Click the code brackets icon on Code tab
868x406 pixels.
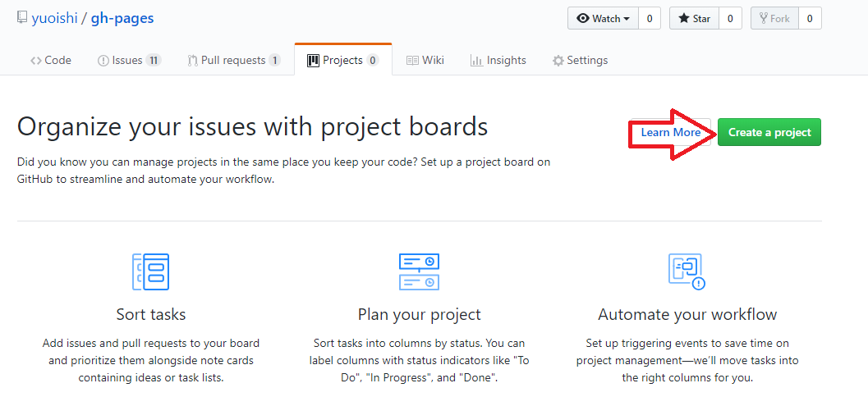pos(36,61)
